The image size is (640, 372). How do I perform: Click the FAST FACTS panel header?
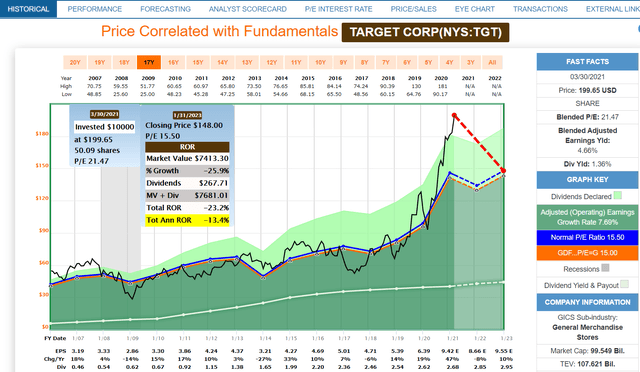coord(587,62)
